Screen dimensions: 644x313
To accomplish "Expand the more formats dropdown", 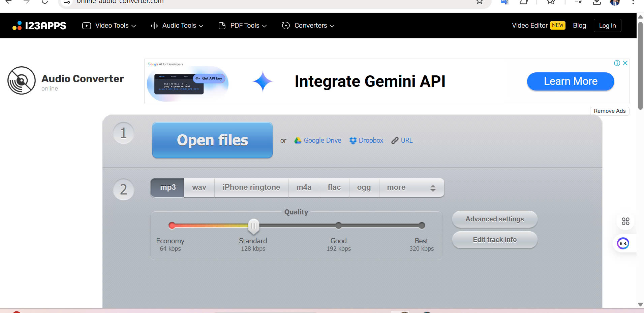I will (411, 187).
